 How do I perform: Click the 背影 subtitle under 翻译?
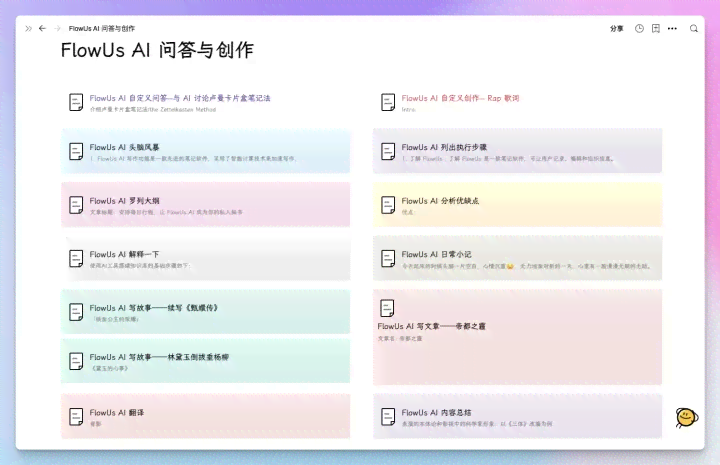[96, 424]
